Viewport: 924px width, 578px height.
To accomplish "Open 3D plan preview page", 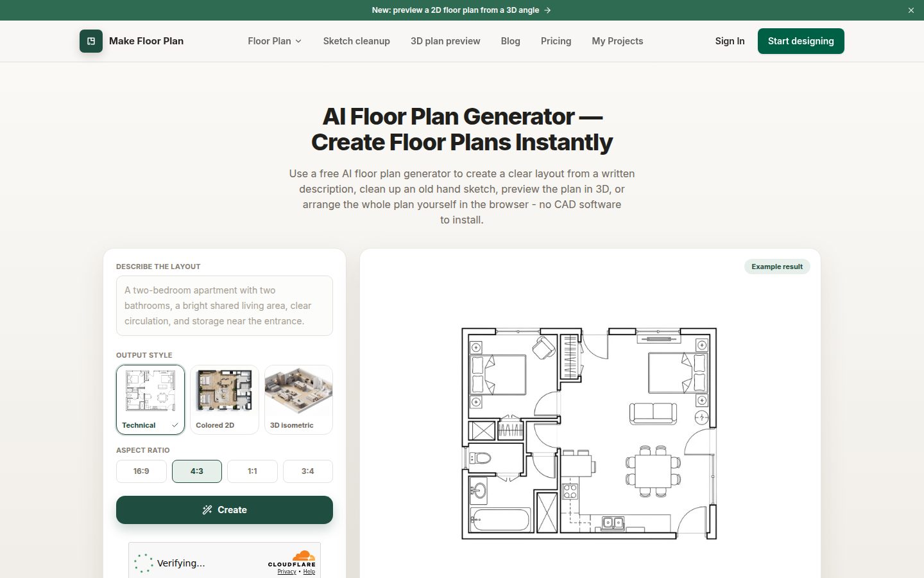I will [445, 41].
